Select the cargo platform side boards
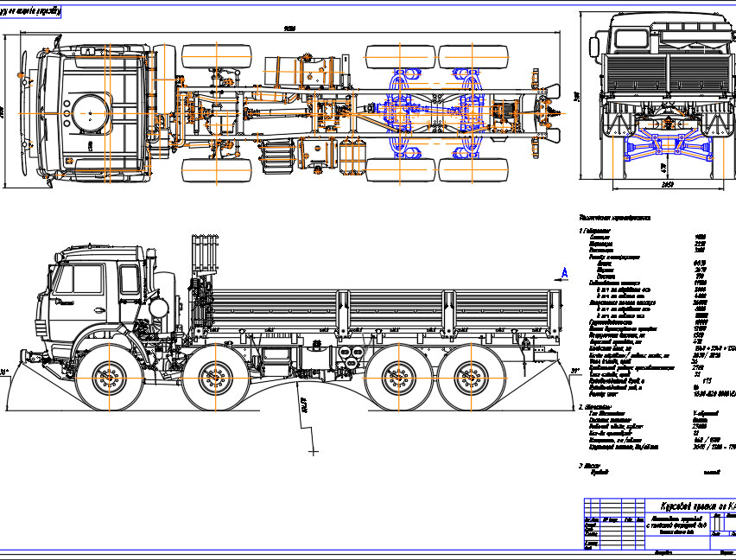 click(x=385, y=309)
